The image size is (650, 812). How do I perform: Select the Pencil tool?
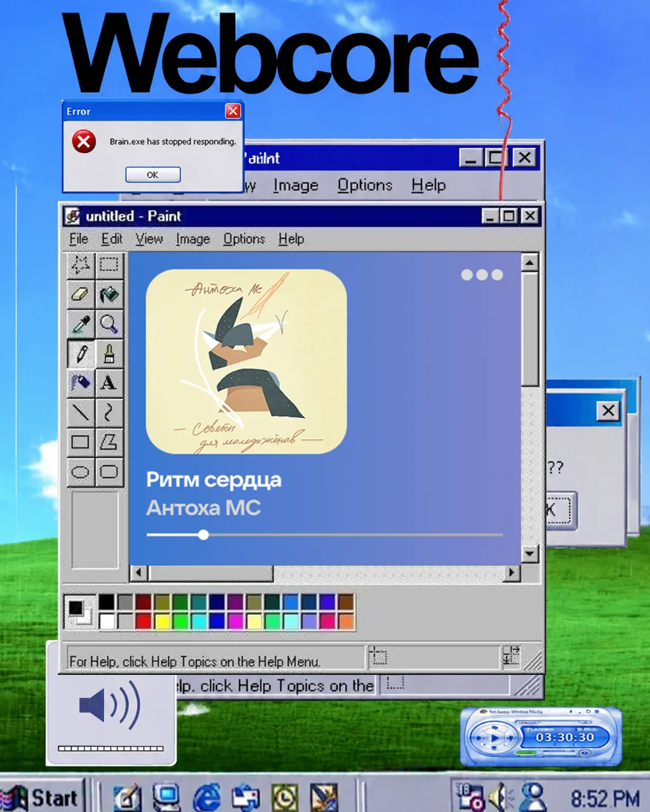click(80, 354)
